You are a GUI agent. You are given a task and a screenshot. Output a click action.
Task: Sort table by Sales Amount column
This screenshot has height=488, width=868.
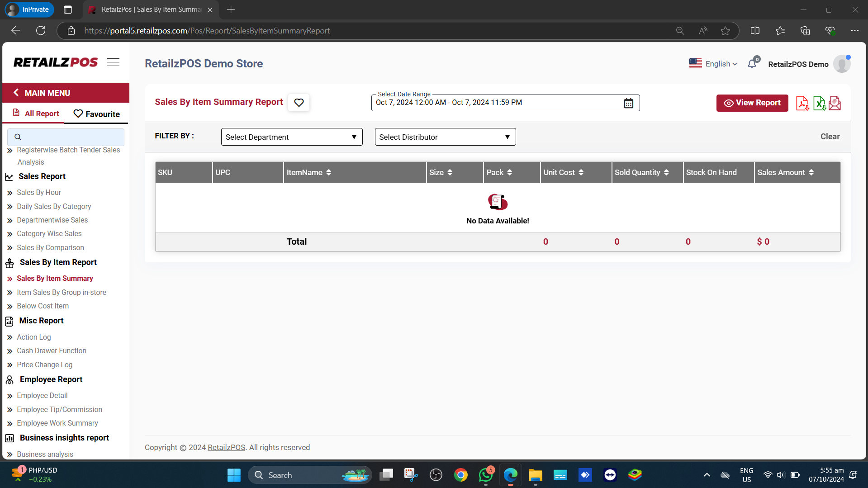coord(811,172)
